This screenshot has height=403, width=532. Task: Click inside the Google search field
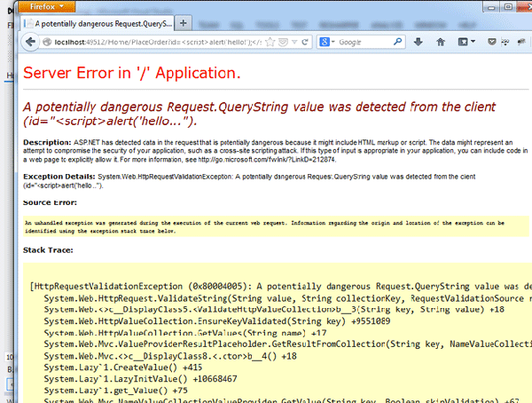(364, 42)
